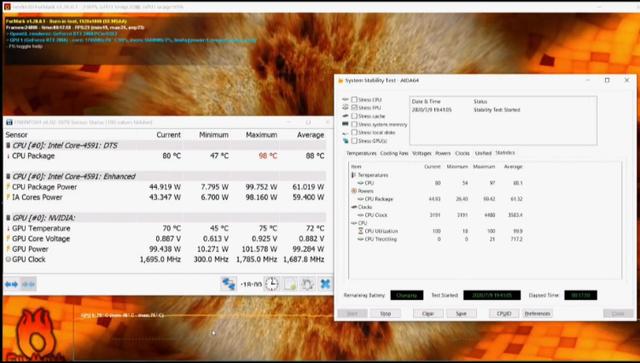Click the FurMark title bar icon
Viewport: 640px width, 363px height.
7,7
